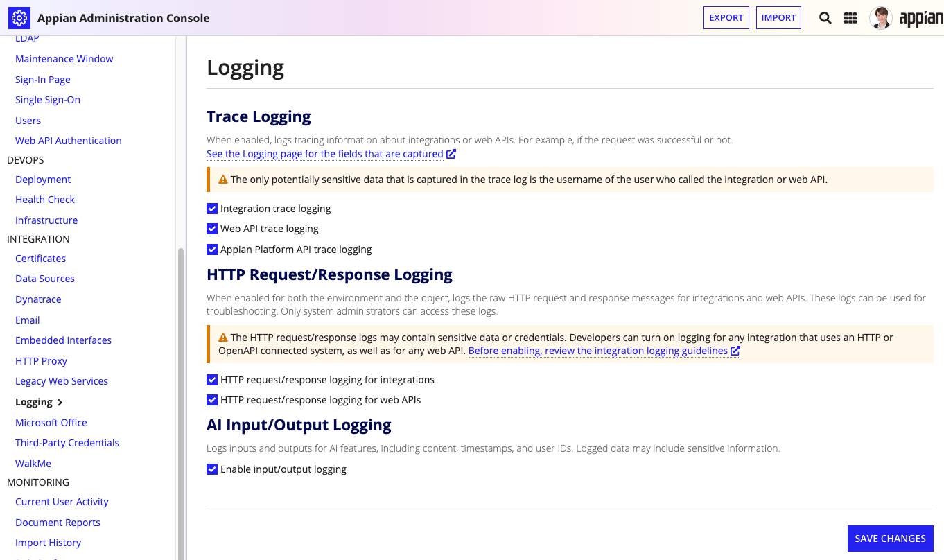This screenshot has width=944, height=560.
Task: Open Document Reports
Action: click(x=58, y=523)
